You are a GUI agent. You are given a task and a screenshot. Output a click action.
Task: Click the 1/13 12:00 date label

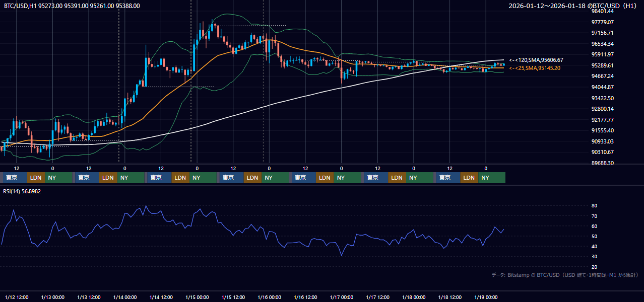coord(89,297)
